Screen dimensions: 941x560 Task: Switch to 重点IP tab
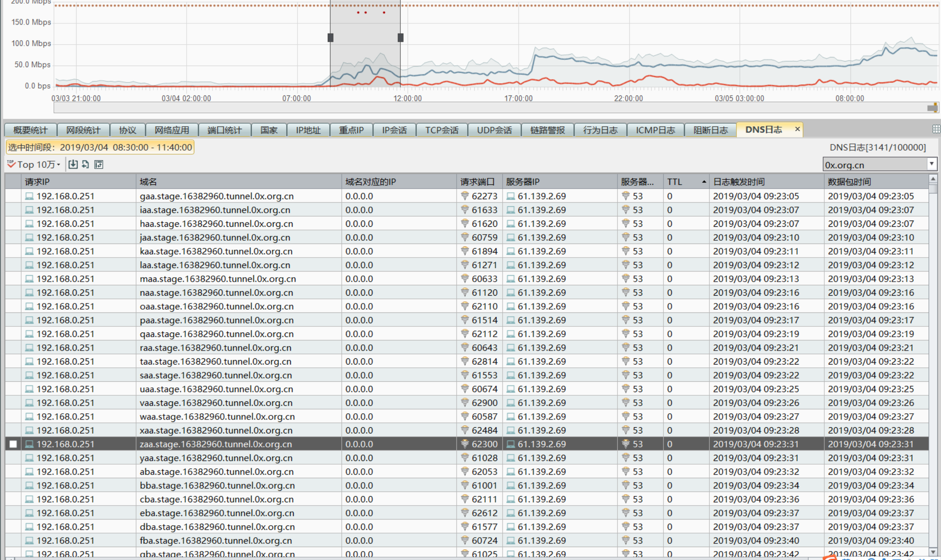click(x=351, y=130)
